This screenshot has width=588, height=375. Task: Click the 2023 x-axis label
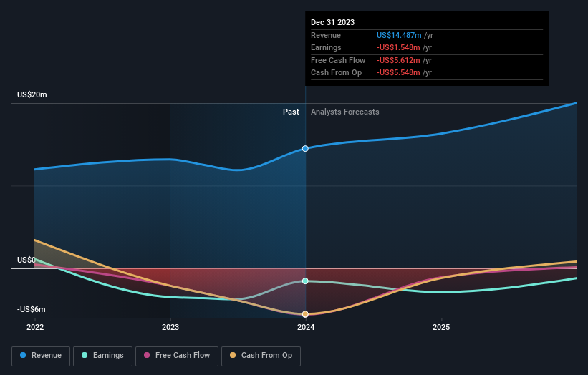point(170,328)
